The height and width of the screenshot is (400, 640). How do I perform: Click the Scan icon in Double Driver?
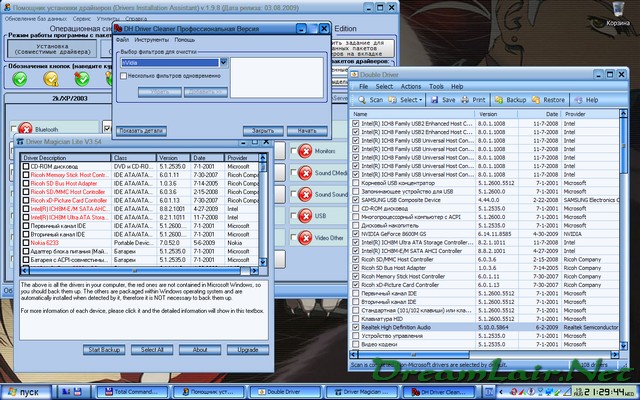tap(363, 101)
